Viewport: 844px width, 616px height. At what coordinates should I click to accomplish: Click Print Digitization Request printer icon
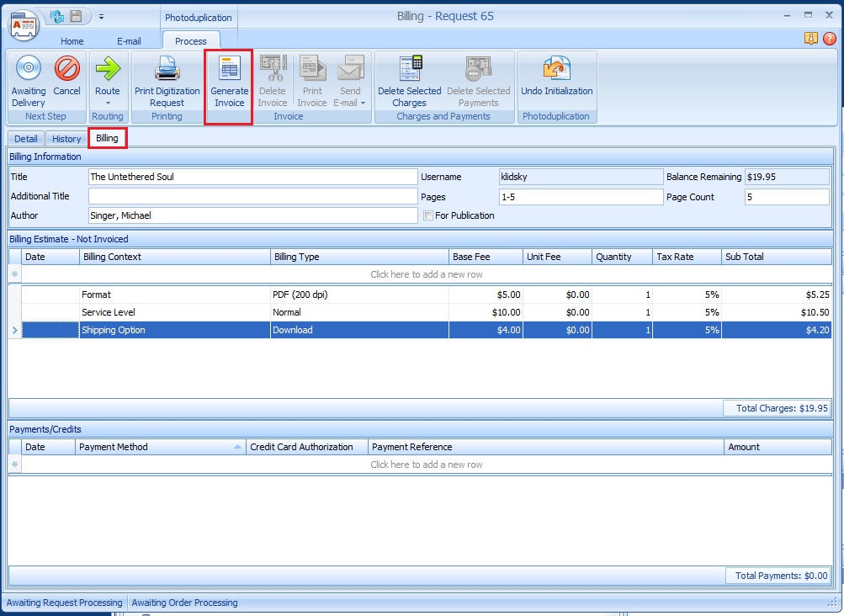(x=167, y=69)
